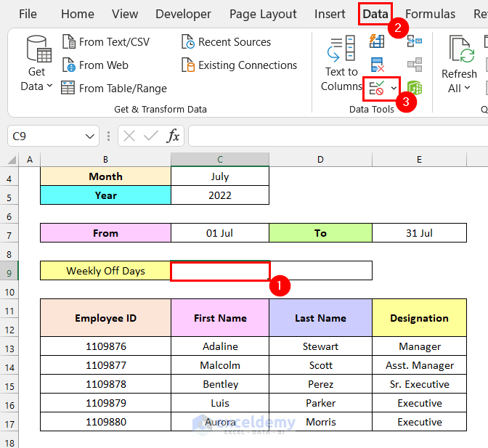Import data From Text/CSV

click(x=106, y=42)
